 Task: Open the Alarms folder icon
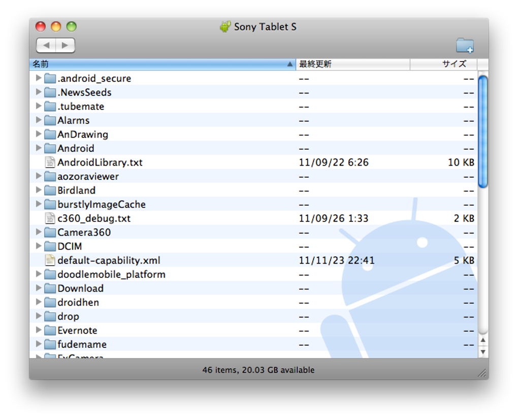(51, 120)
